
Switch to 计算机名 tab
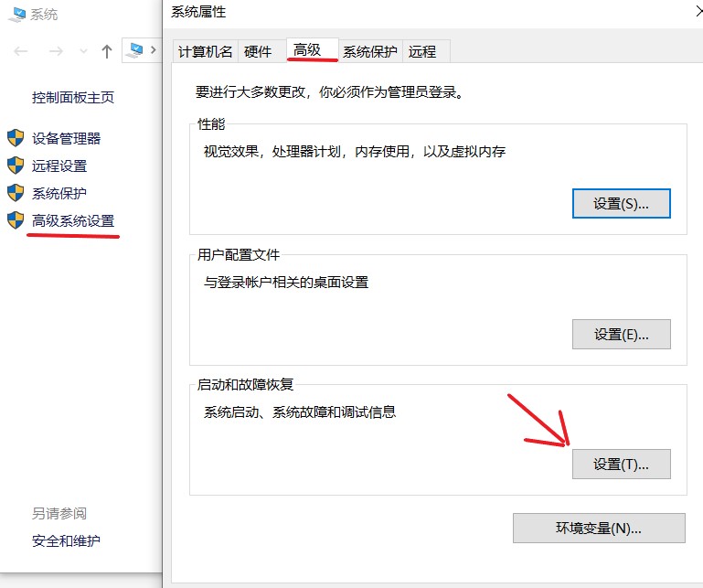click(x=205, y=51)
